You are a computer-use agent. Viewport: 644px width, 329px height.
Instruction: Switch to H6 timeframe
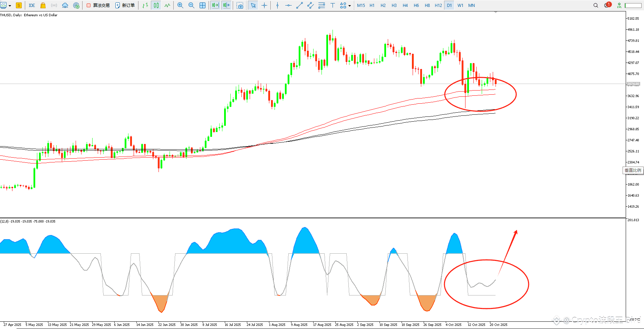tap(416, 5)
